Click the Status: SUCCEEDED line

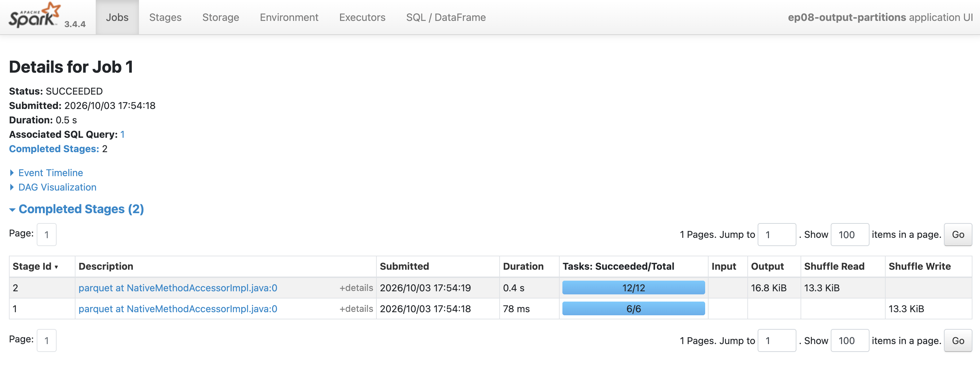(x=56, y=91)
